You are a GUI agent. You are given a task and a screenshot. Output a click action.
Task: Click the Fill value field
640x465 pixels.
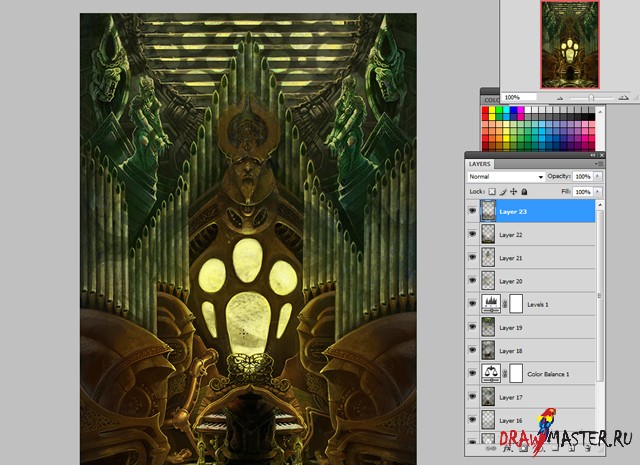click(x=583, y=191)
